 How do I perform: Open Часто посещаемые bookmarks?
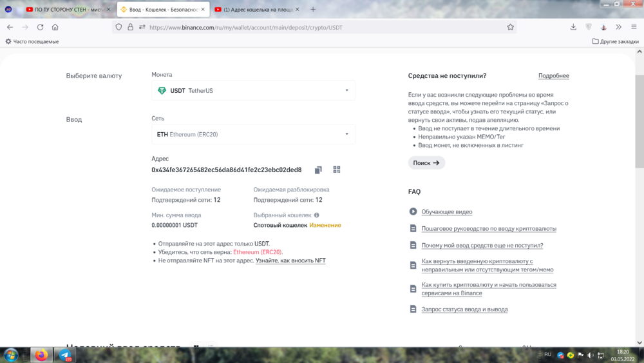(32, 41)
